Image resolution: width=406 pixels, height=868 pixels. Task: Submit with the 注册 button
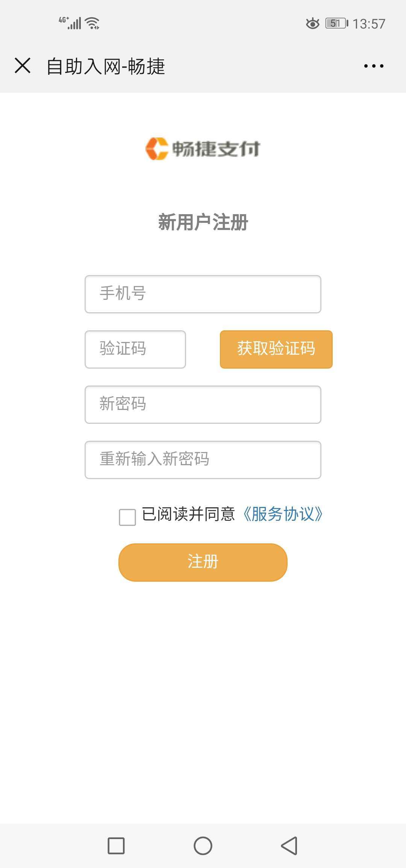[203, 563]
